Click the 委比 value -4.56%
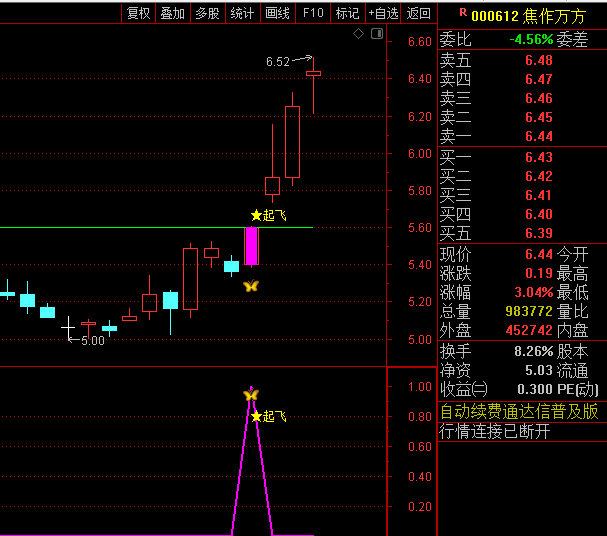 tap(531, 39)
